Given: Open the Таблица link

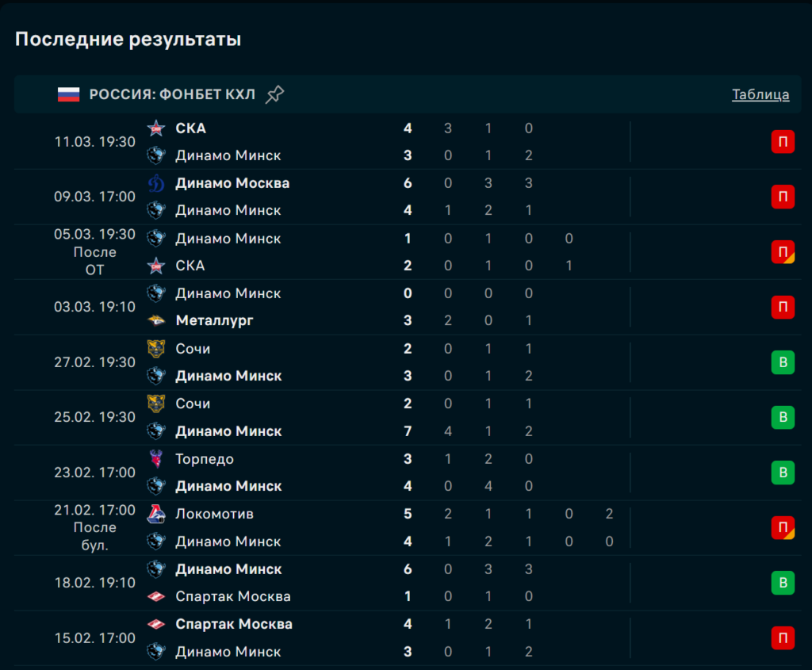Looking at the screenshot, I should pyautogui.click(x=760, y=95).
